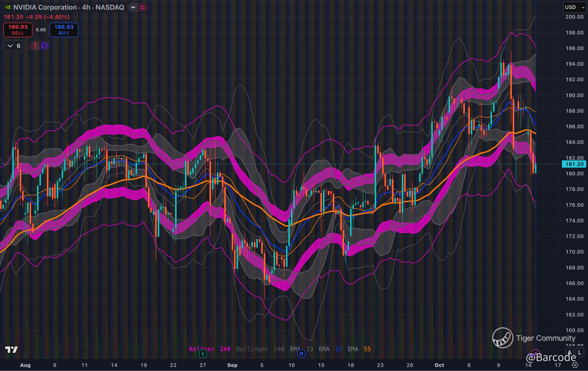
Task: Toggle auto scale with the A button
Action: coord(570,353)
